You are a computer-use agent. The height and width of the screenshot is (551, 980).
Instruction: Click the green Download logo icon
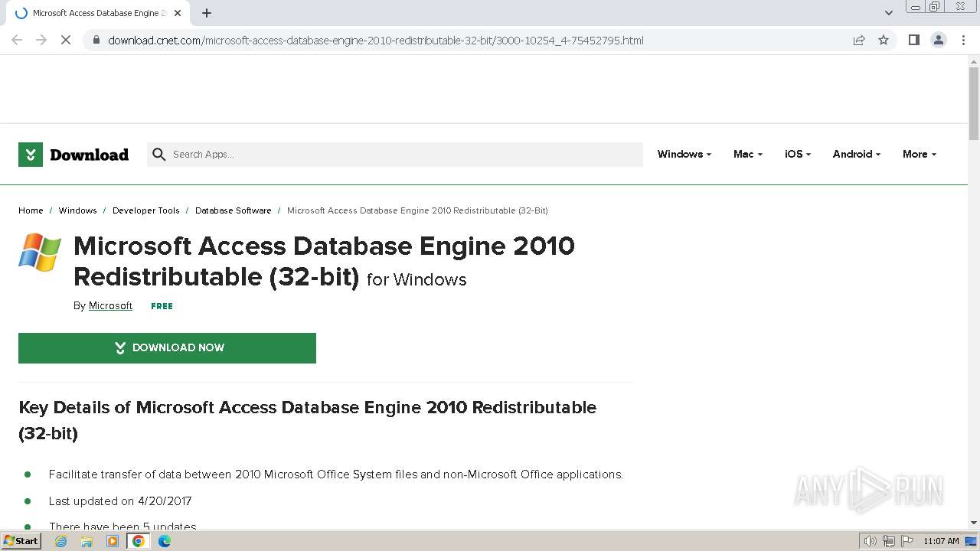[31, 155]
